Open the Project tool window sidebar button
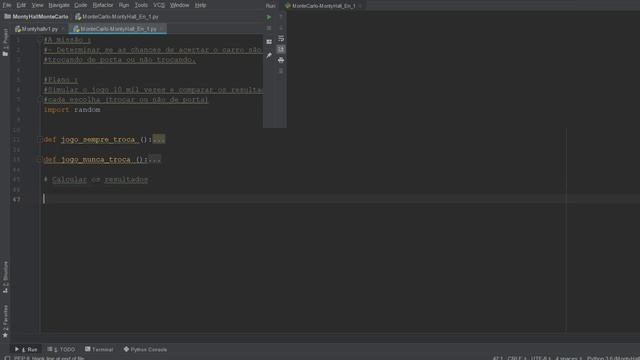640x360 pixels. [x=5, y=42]
